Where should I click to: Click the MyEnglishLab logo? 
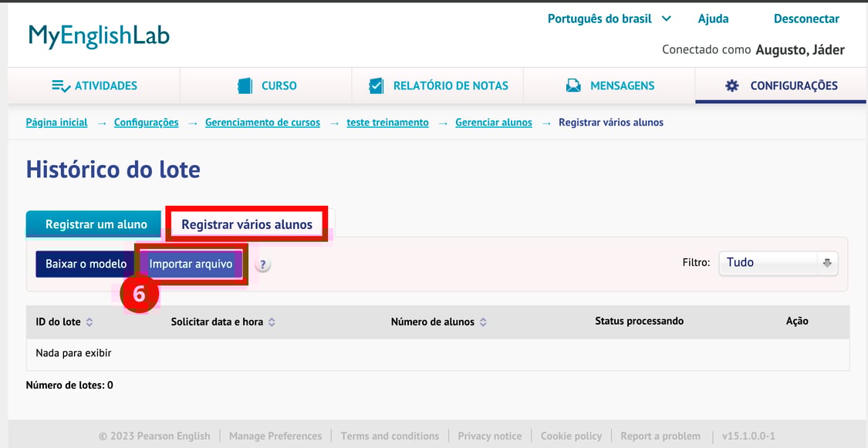(99, 36)
